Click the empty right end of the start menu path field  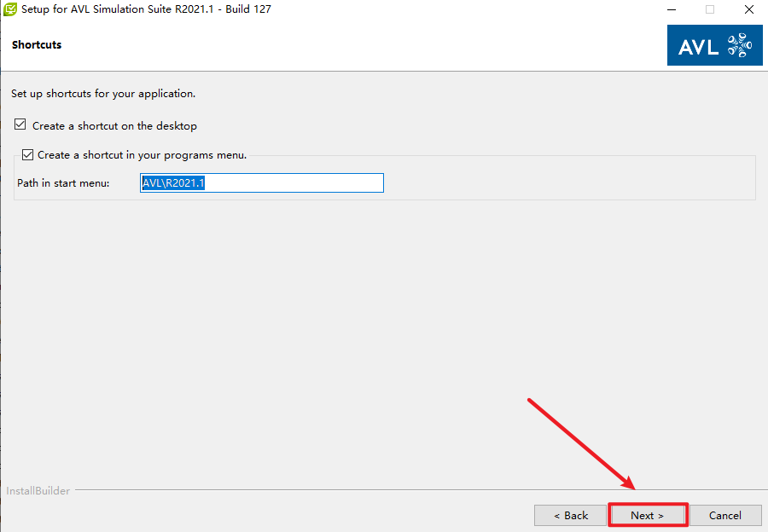point(341,183)
